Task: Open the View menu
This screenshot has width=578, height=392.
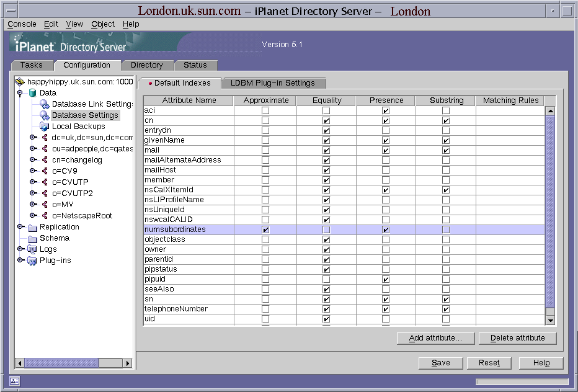Action: click(x=74, y=24)
